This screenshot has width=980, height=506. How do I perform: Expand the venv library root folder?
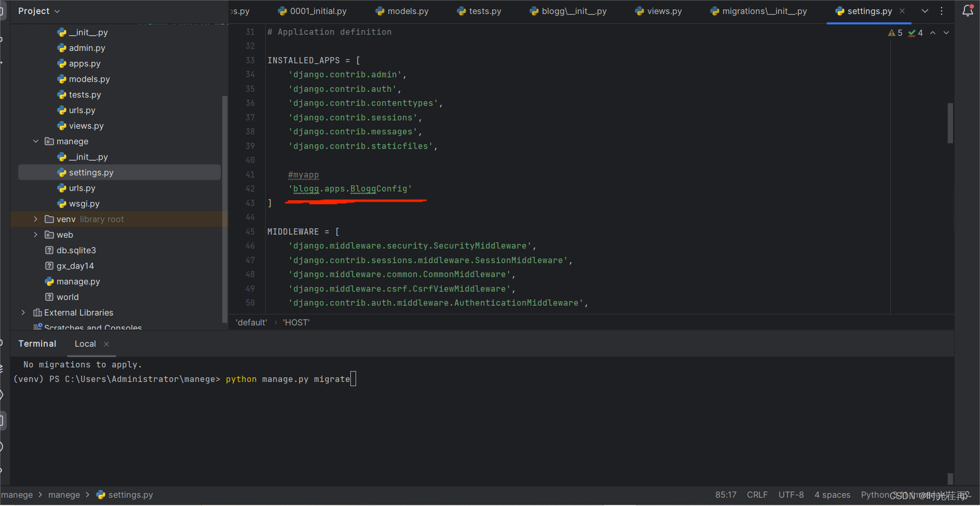coord(36,219)
